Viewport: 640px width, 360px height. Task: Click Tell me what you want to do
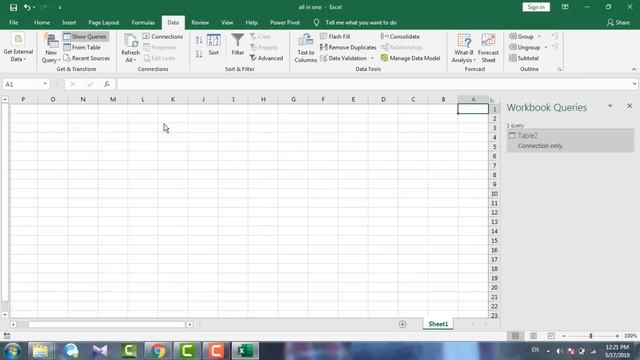click(360, 22)
